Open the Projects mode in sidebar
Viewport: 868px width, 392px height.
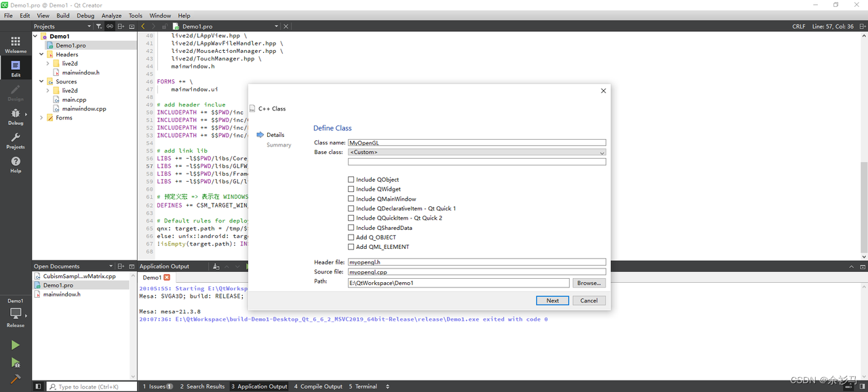(16, 141)
